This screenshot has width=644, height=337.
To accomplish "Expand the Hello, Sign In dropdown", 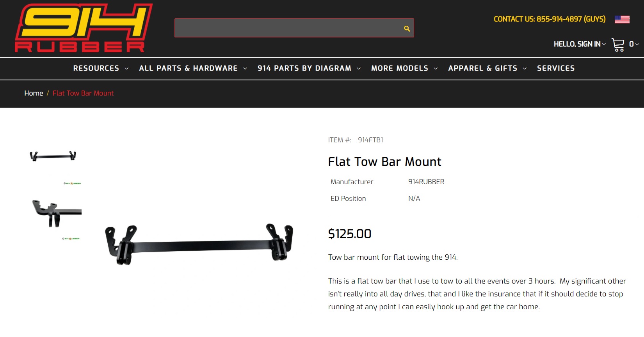I will (580, 44).
